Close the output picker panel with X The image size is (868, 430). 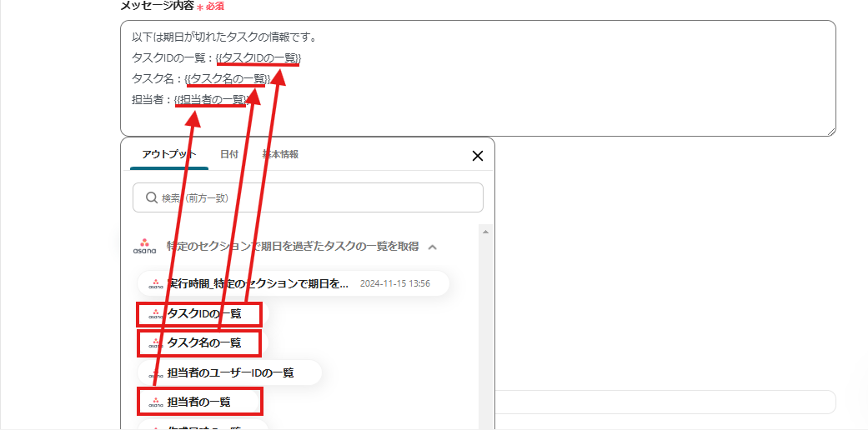click(477, 156)
